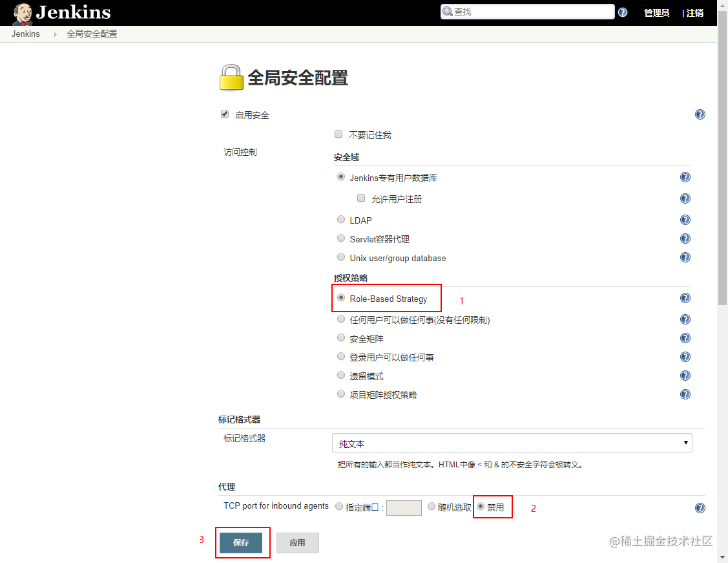Open help for LDAP
728x563 pixels.
tap(685, 220)
